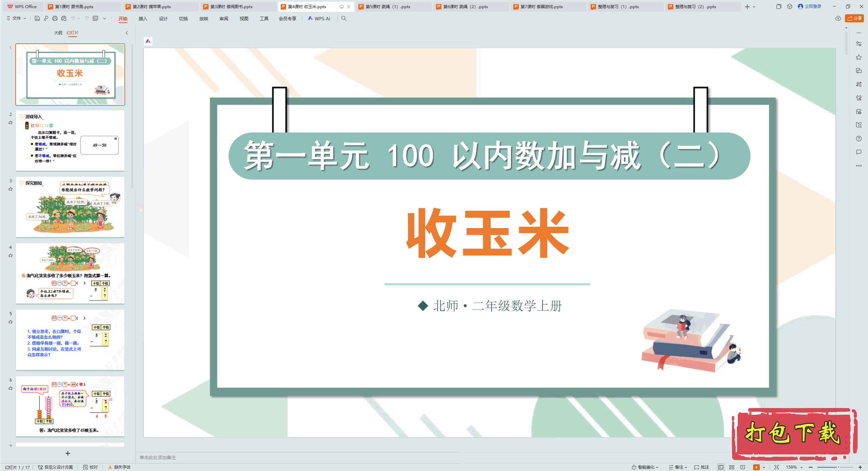Select slide 3 thumbnail 探究新知
Image resolution: width=868 pixels, height=471 pixels.
click(x=70, y=207)
